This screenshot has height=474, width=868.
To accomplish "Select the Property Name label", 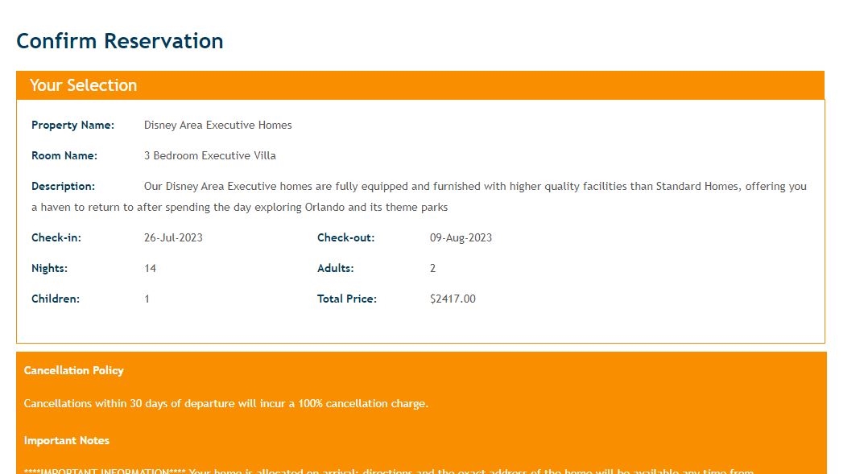I will 72,126.
